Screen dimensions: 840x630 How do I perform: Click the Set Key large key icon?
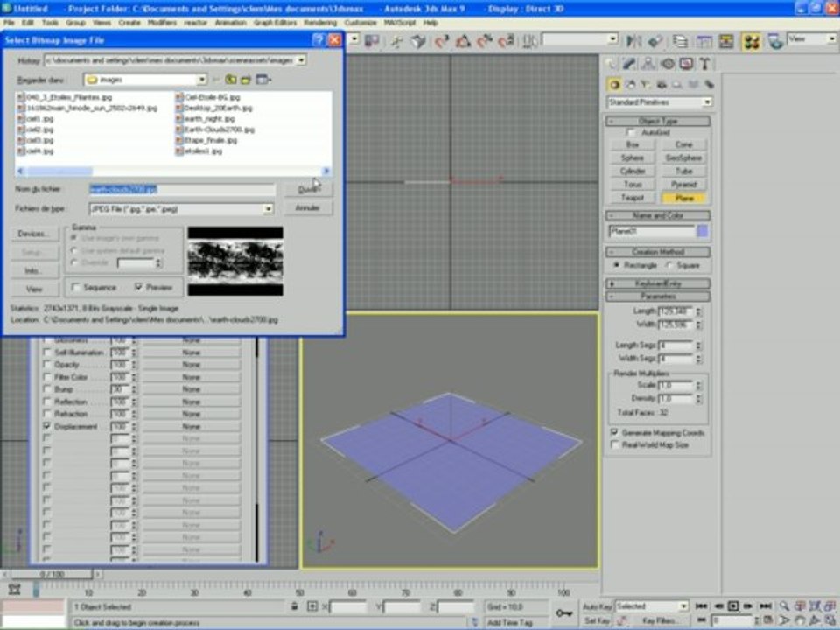coord(564,613)
